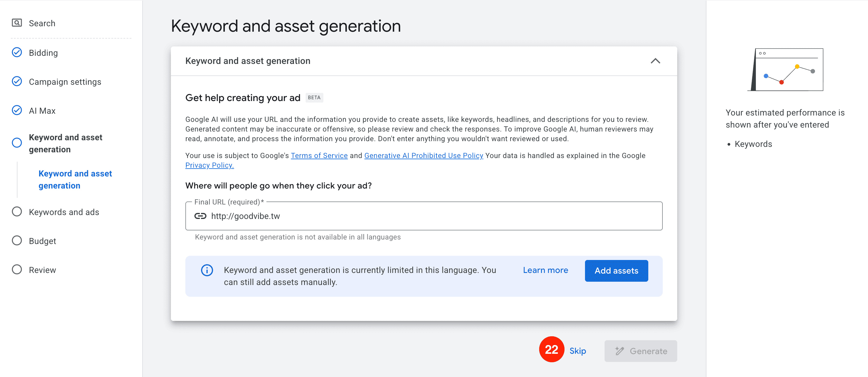Click the Add assets button
868x377 pixels.
tap(616, 271)
